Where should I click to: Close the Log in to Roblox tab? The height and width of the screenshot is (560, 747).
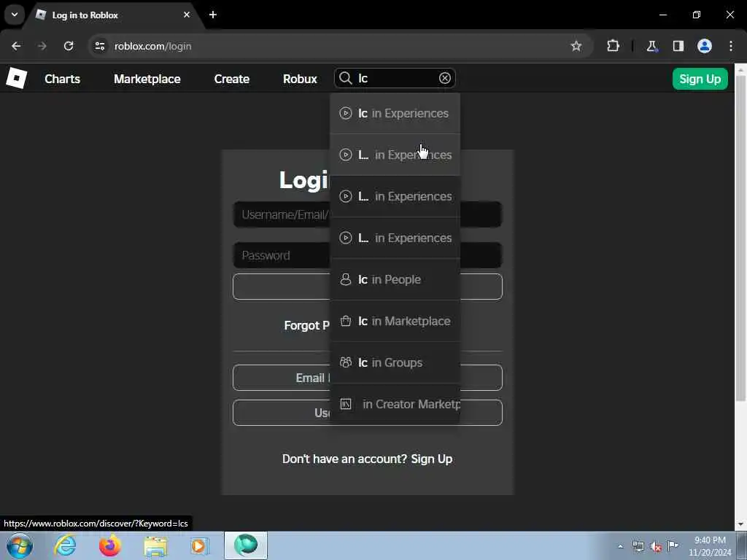187,15
